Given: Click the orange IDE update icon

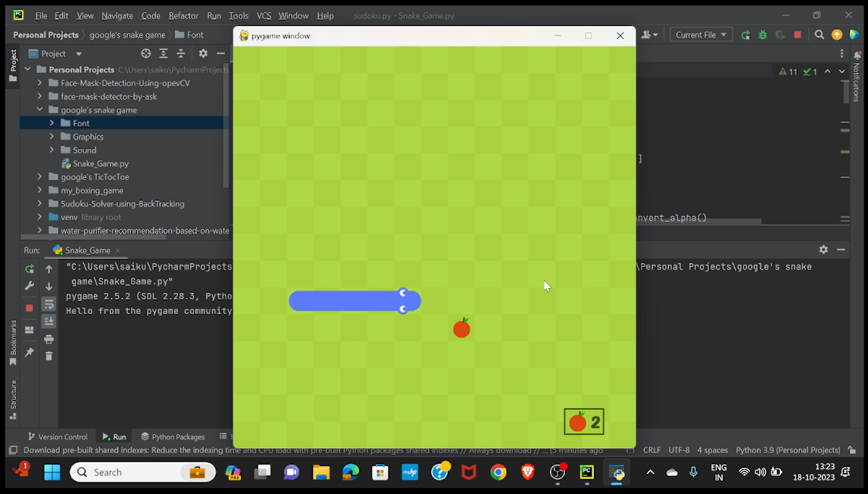Looking at the screenshot, I should click(x=837, y=35).
